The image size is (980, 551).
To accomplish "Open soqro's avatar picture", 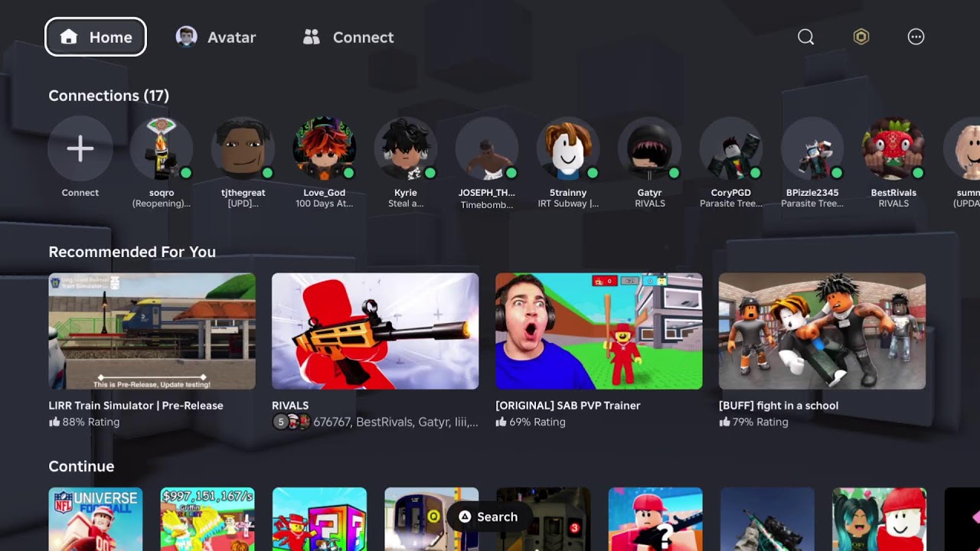I will [x=162, y=148].
